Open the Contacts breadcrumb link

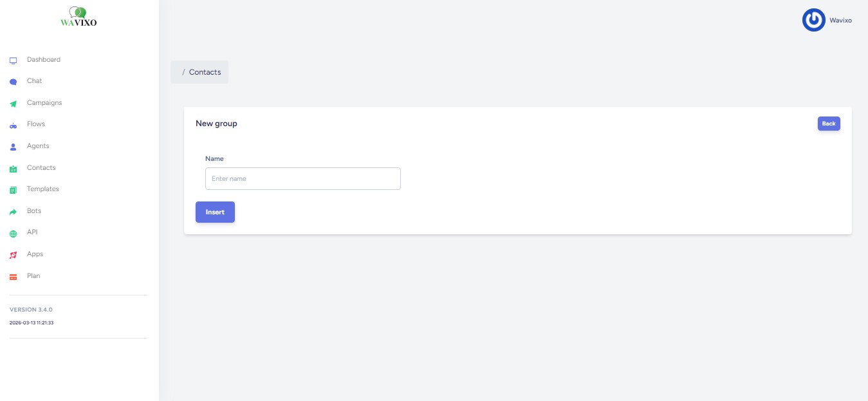coord(205,72)
